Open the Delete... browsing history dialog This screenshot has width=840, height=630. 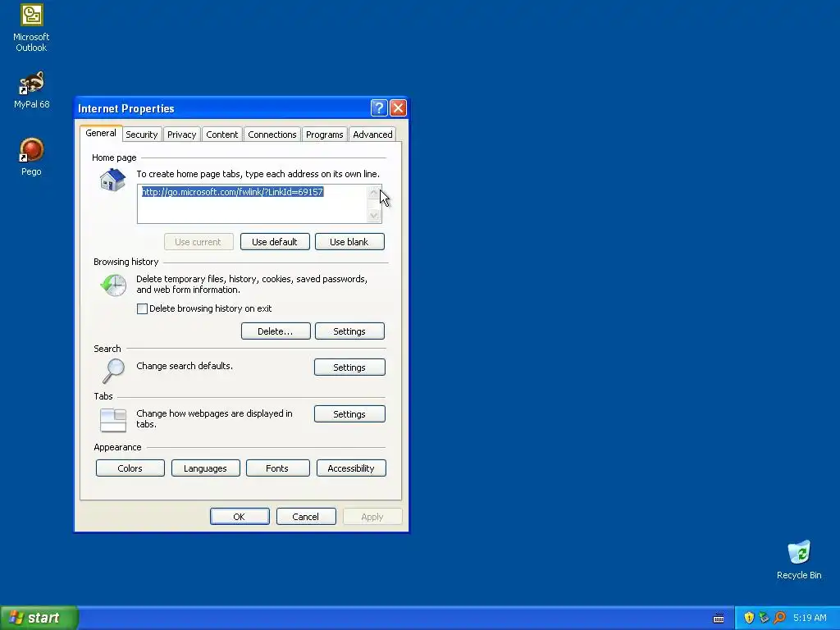click(276, 331)
